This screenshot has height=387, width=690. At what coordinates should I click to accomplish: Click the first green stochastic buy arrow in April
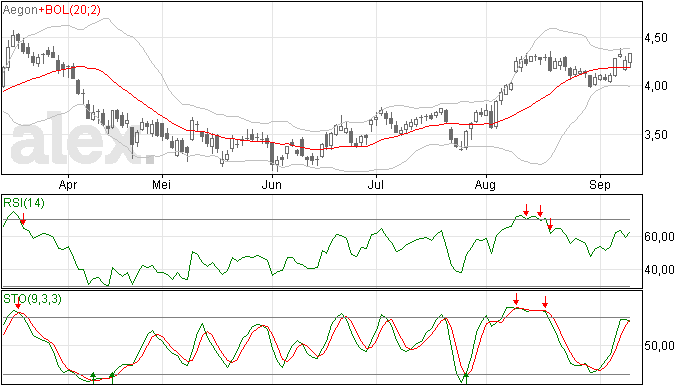[x=93, y=377]
